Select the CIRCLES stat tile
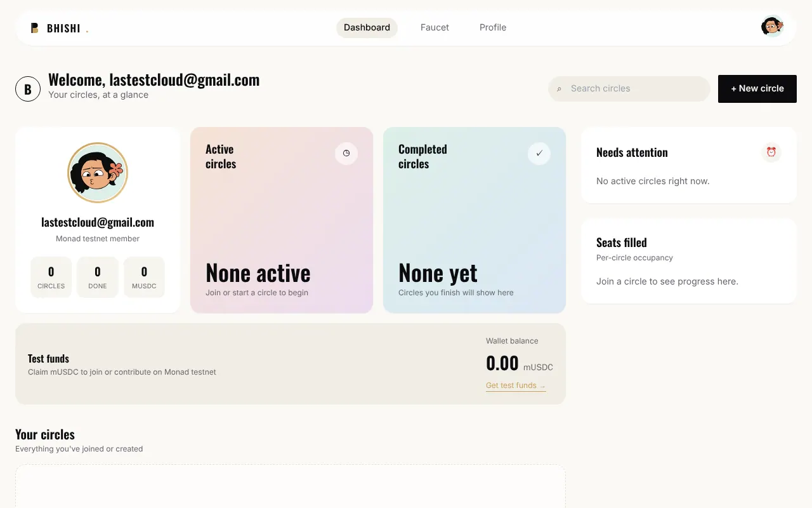Image resolution: width=812 pixels, height=508 pixels. pos(51,277)
